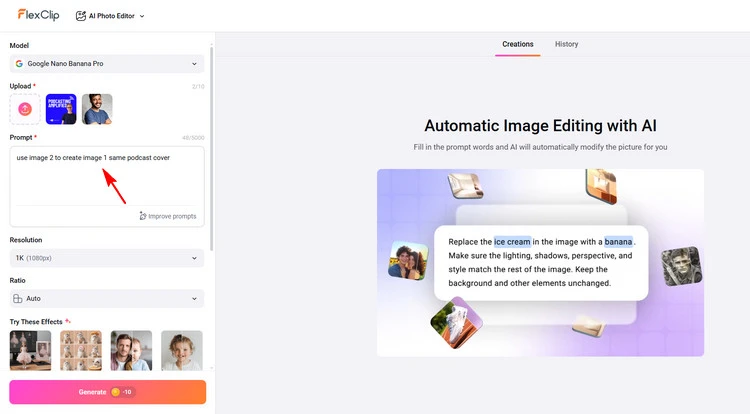Open the Ratio Auto dropdown
Viewport: 750px width, 414px height.
107,299
